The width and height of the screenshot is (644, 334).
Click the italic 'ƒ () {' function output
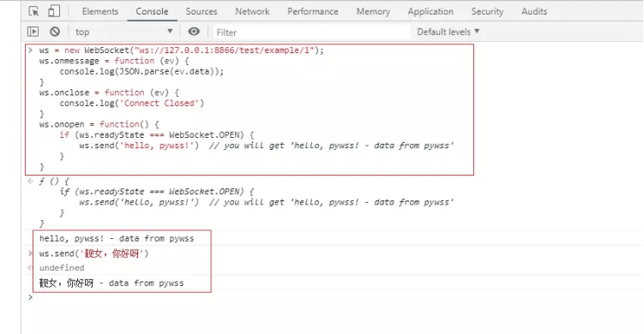(x=54, y=181)
